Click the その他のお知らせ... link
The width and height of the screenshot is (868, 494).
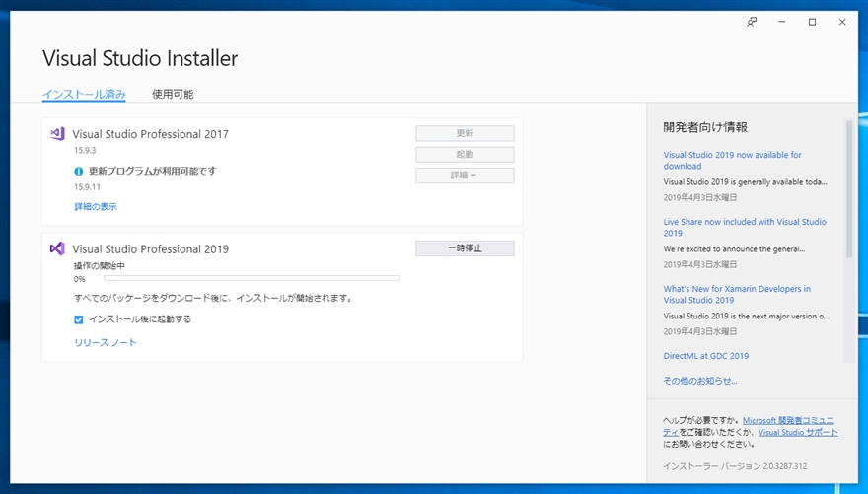(x=700, y=381)
